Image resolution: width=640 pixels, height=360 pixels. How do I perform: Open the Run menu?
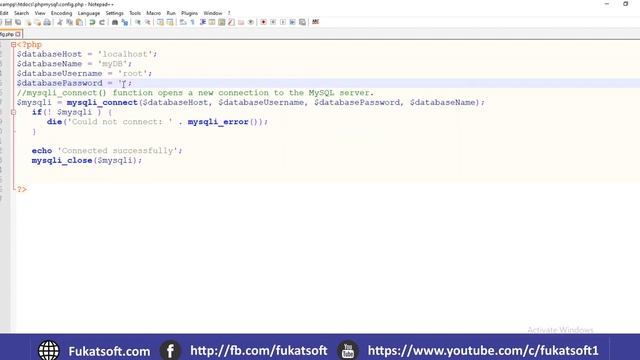coord(171,13)
